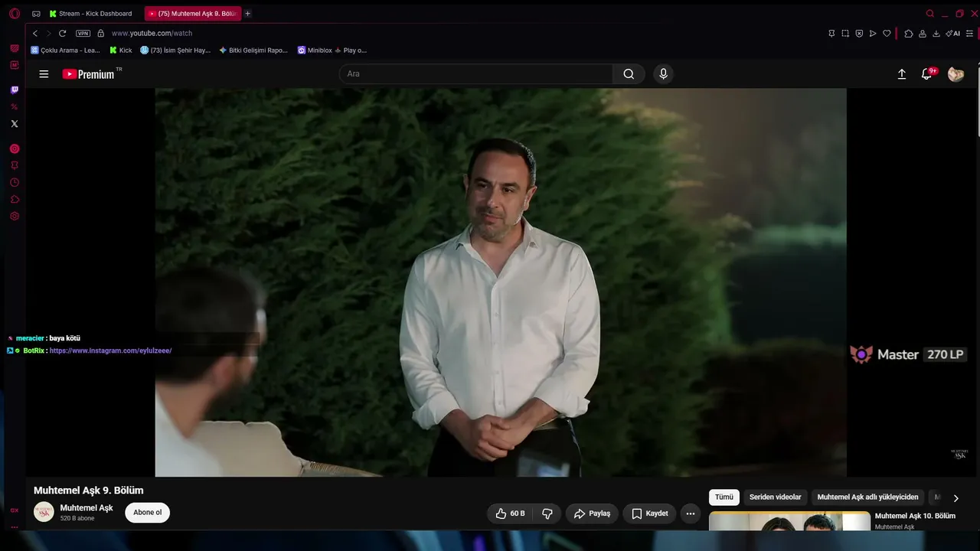Screen dimensions: 980x551
Task: Select the Seriden videolar chip
Action: click(775, 497)
